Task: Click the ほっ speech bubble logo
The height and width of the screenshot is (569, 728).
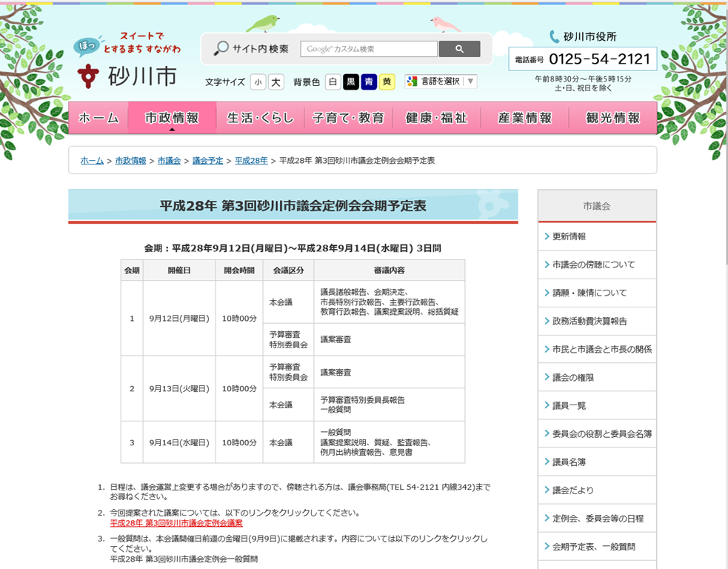Action: (85, 47)
